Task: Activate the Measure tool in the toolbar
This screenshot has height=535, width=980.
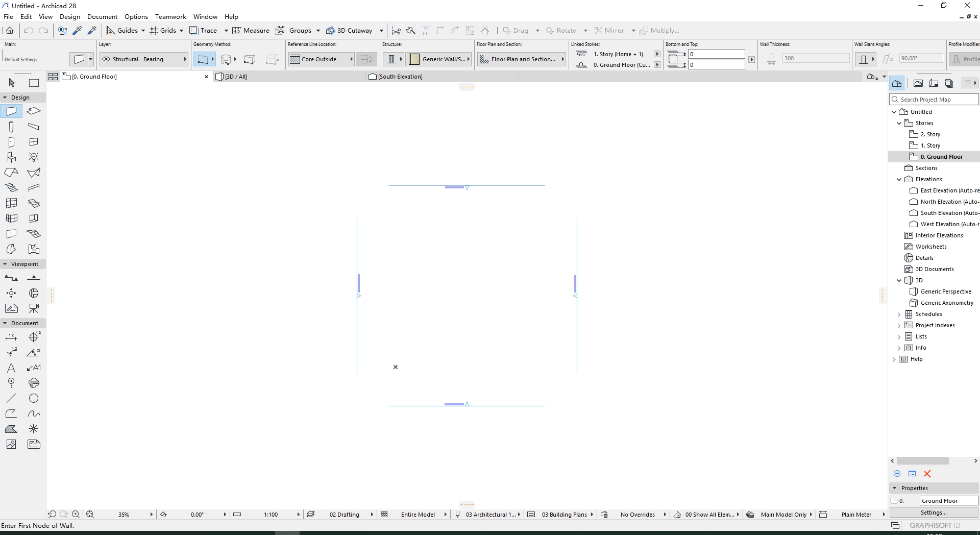Action: click(x=251, y=31)
